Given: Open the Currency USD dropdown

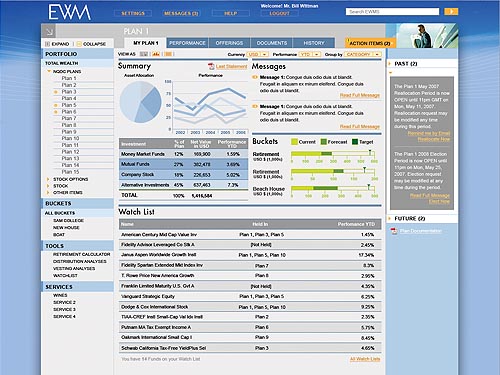Looking at the screenshot, I should 258,54.
